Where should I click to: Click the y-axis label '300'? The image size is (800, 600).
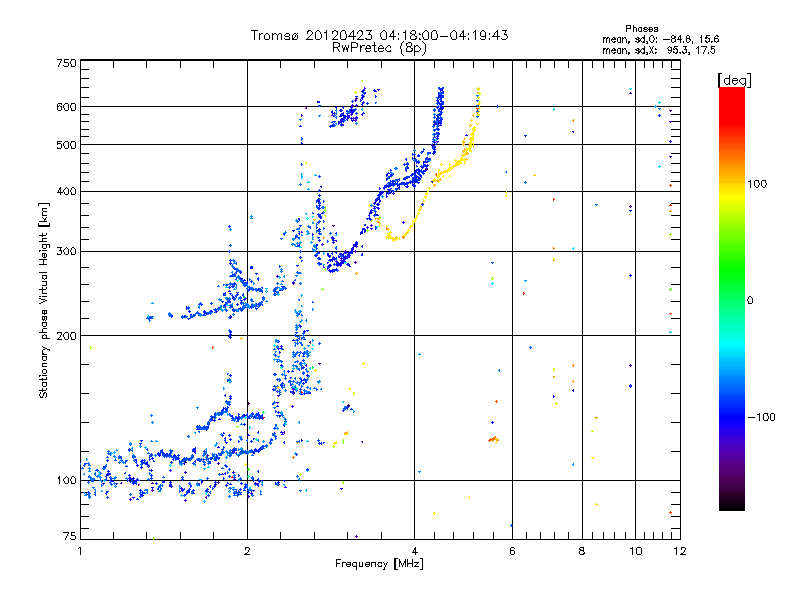[66, 252]
